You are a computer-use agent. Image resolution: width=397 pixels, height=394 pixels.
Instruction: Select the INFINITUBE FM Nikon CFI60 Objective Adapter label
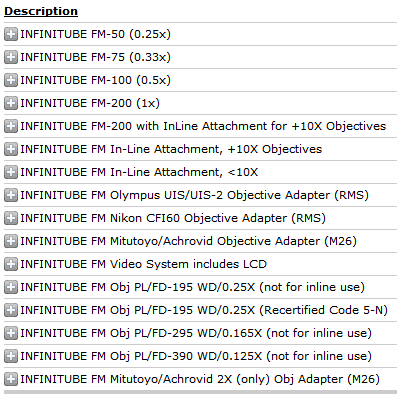click(x=173, y=218)
